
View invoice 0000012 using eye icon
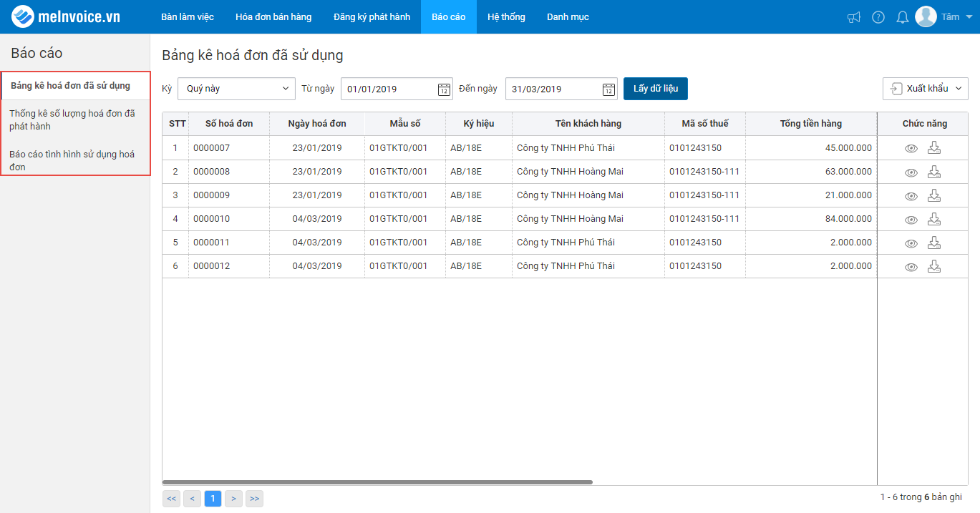click(x=911, y=267)
